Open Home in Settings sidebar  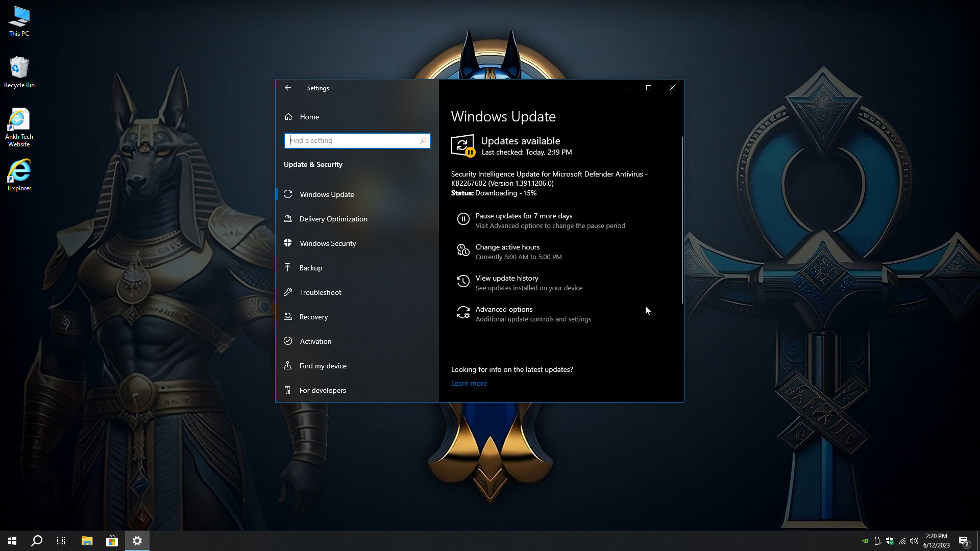pos(309,117)
